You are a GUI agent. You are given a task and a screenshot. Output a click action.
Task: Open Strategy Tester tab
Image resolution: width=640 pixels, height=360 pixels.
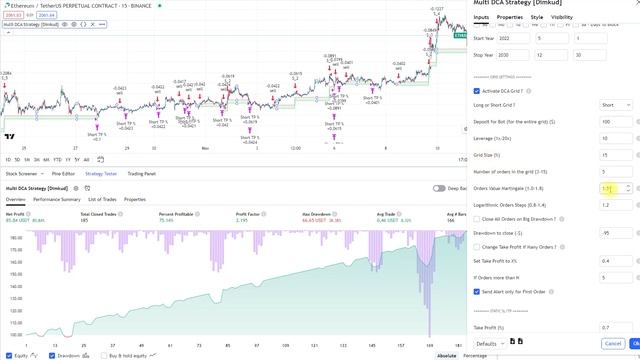pos(101,174)
